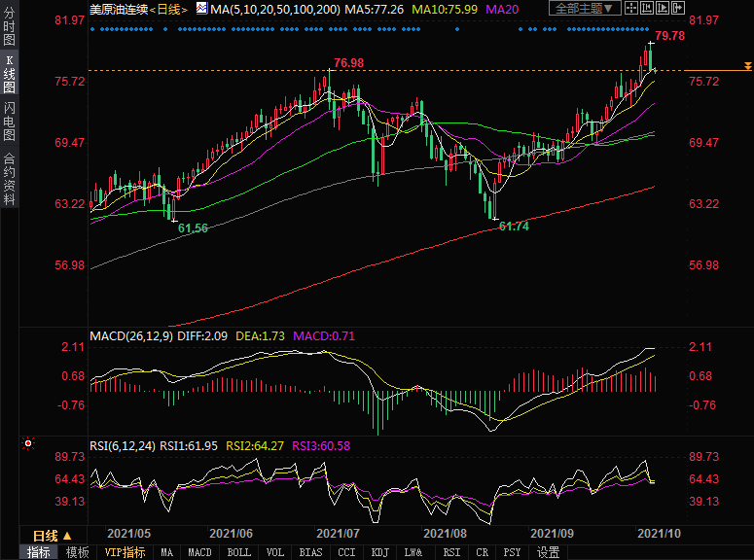The height and width of the screenshot is (560, 754).
Task: Open the 闪电图 side tab
Action: (x=9, y=122)
